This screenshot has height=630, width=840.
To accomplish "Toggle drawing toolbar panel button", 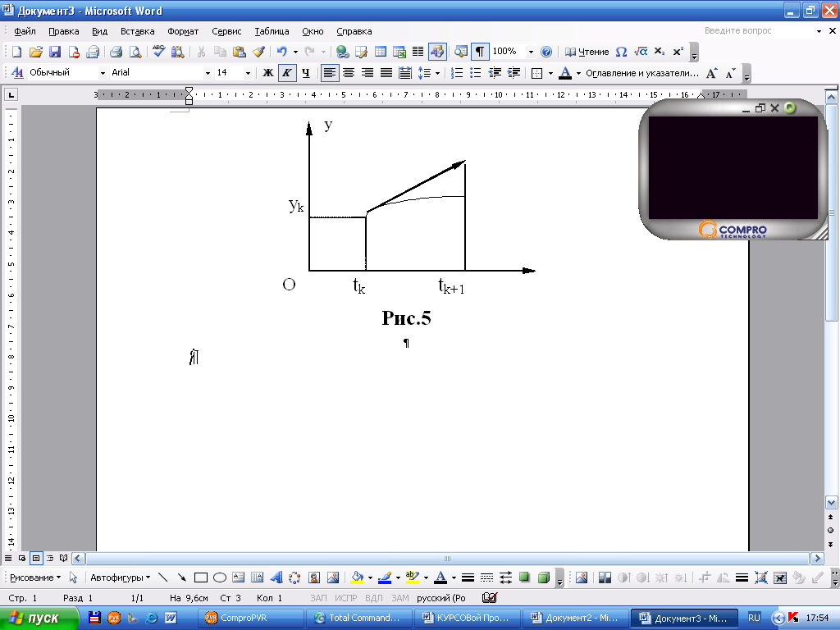I will (437, 52).
